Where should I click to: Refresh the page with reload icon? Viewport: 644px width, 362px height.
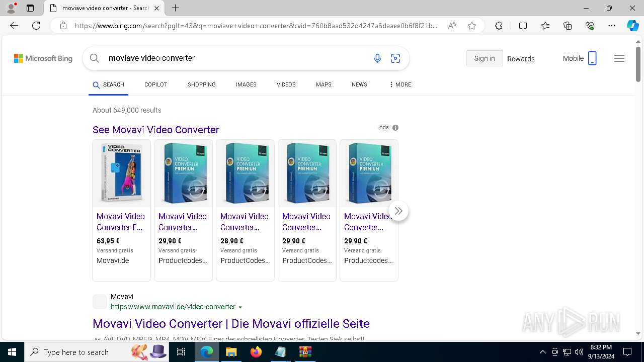click(x=36, y=26)
